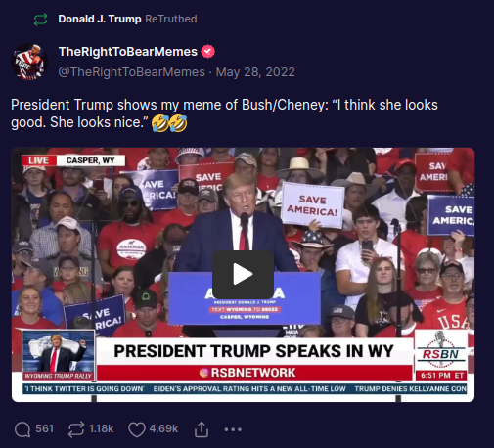Play the video with the center button
This screenshot has height=448, width=494.
(243, 275)
